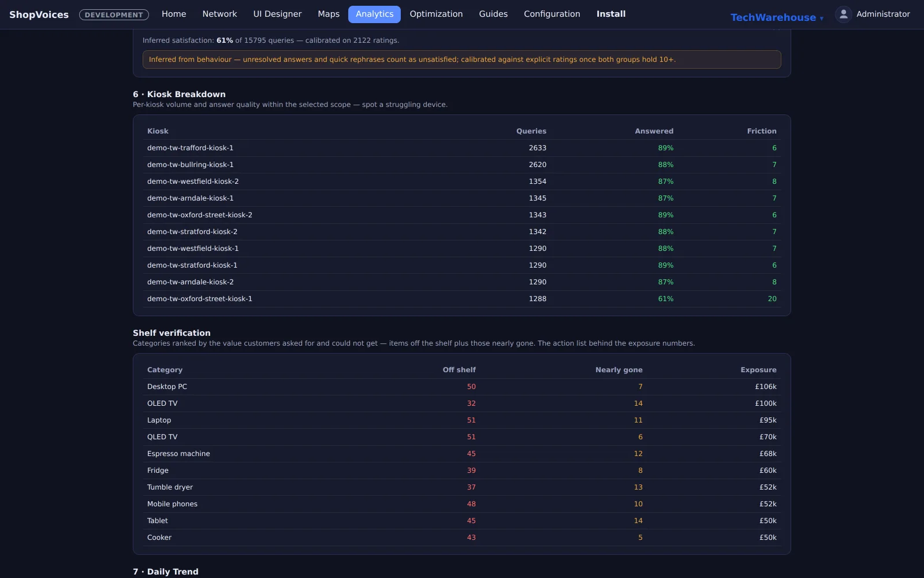
Task: Select row demo-tw-oxford-street-kiosk-2
Action: [462, 215]
